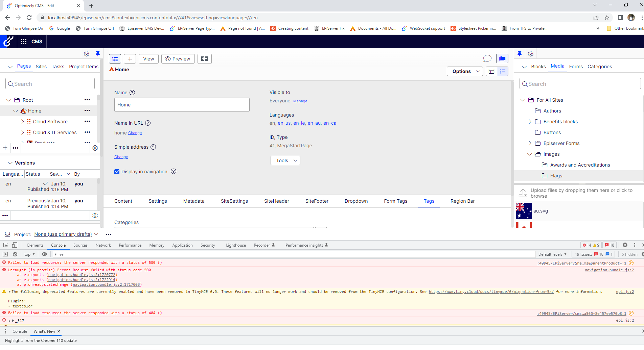The image size is (644, 350).
Task: Click the Name text field
Action: pos(182,105)
